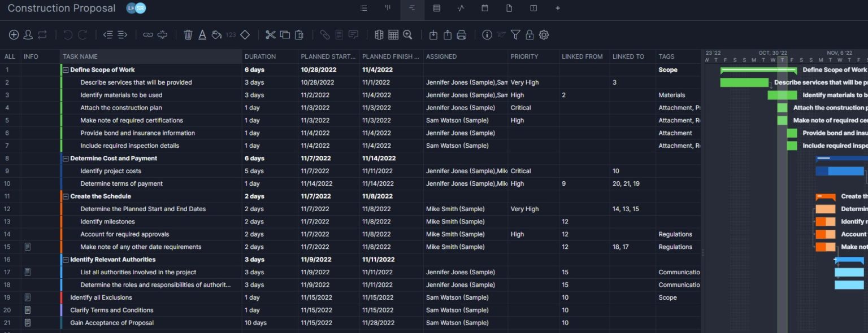Select the paperclip Attach file icon
Screen dimensions: 868x333
click(325, 34)
